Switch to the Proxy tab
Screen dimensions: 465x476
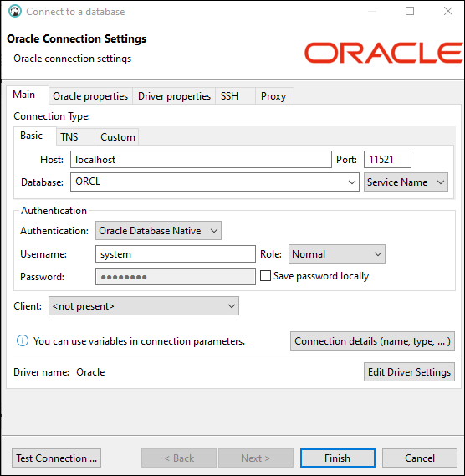point(273,96)
